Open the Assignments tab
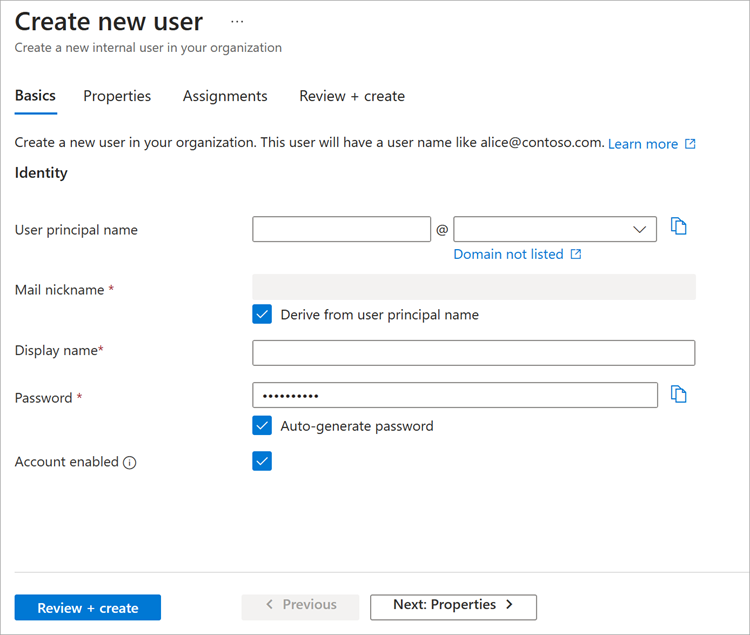The width and height of the screenshot is (750, 635). click(x=225, y=96)
